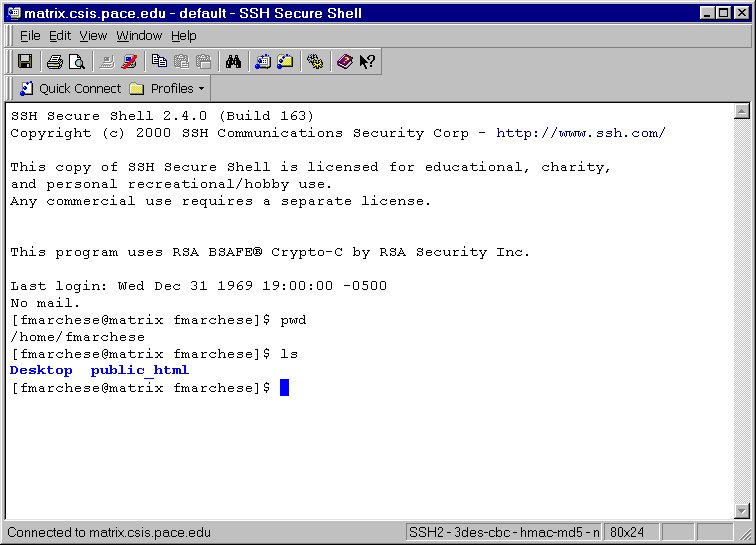This screenshot has width=756, height=545.
Task: Click the grayed Connect computer icon
Action: click(107, 62)
